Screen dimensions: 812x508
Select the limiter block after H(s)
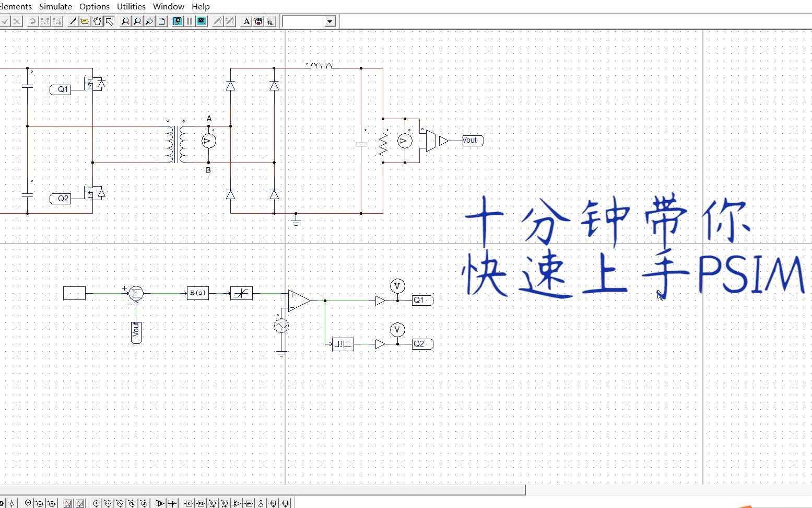[241, 293]
